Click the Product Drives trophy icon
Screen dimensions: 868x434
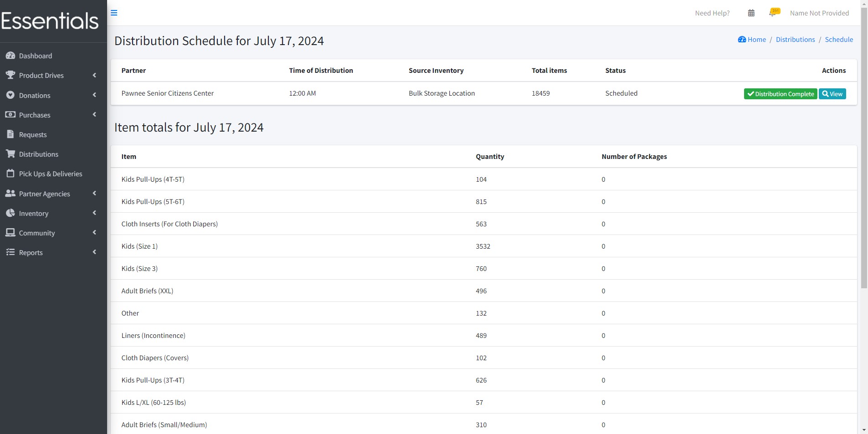[x=10, y=75]
